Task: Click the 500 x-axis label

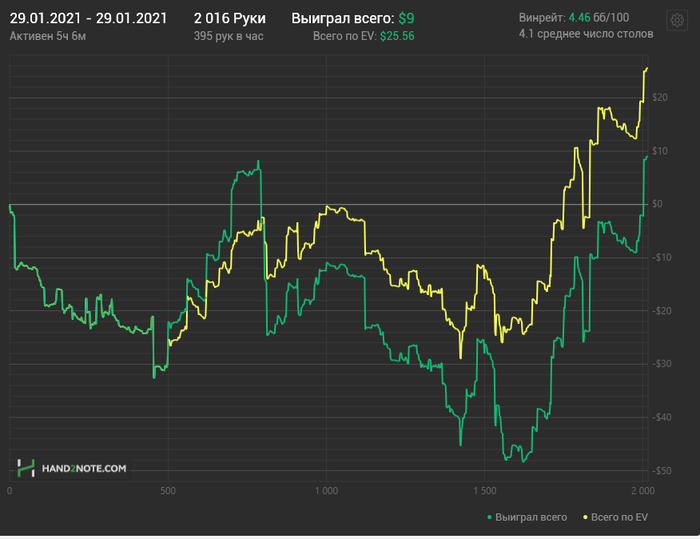Action: click(x=168, y=491)
